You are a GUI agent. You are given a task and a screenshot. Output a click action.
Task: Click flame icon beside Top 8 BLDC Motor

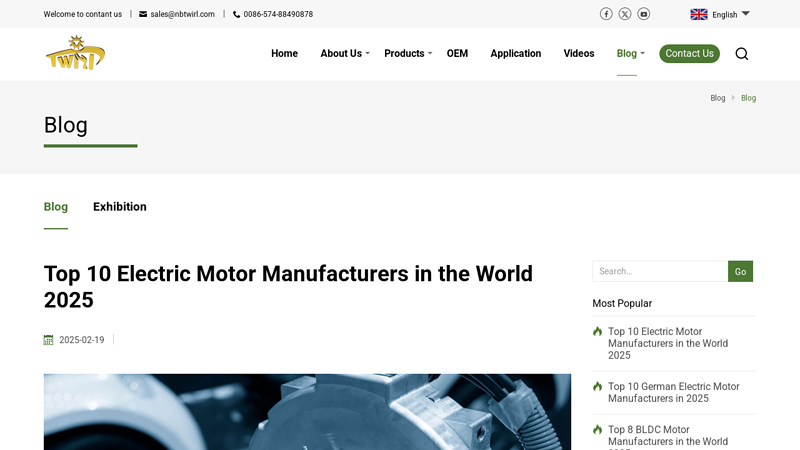[x=597, y=430]
